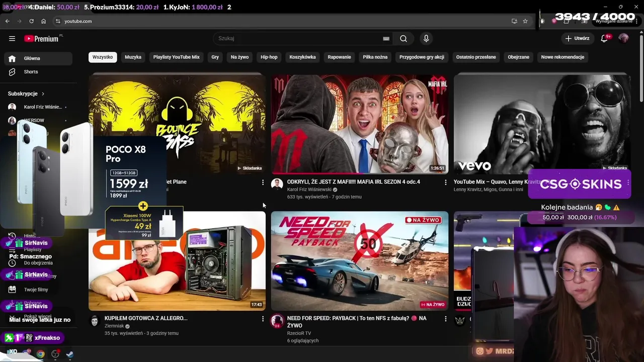The width and height of the screenshot is (644, 362).
Task: Open Karol Friz Wiśnie... subscription in sidebar
Action: click(x=38, y=107)
